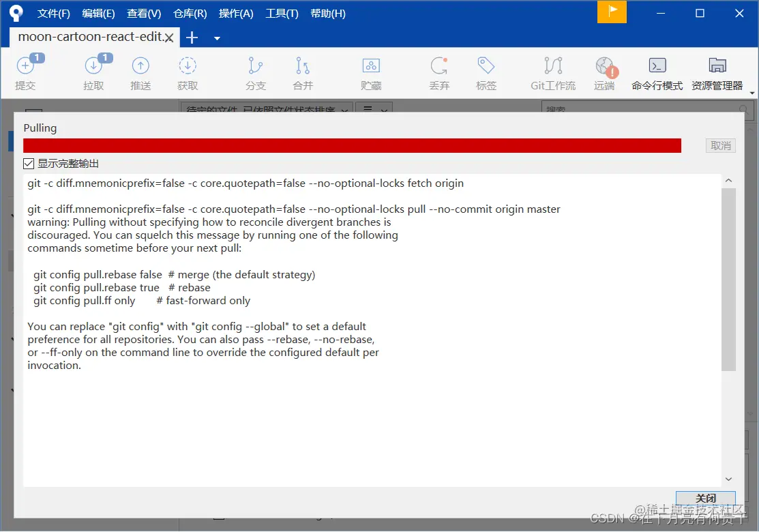This screenshot has height=532, width=759.
Task: Open the 查看(V) menu
Action: point(144,14)
